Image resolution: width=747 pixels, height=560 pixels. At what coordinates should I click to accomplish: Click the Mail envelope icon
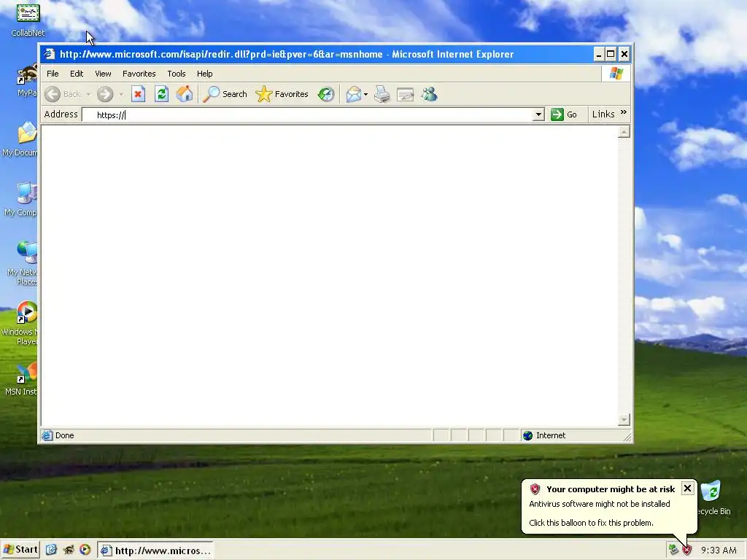354,94
